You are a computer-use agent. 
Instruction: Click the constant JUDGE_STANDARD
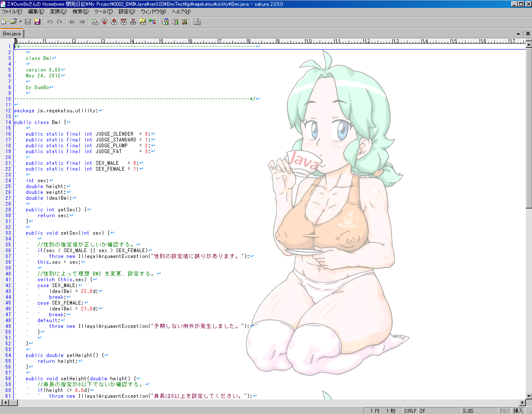click(x=116, y=140)
